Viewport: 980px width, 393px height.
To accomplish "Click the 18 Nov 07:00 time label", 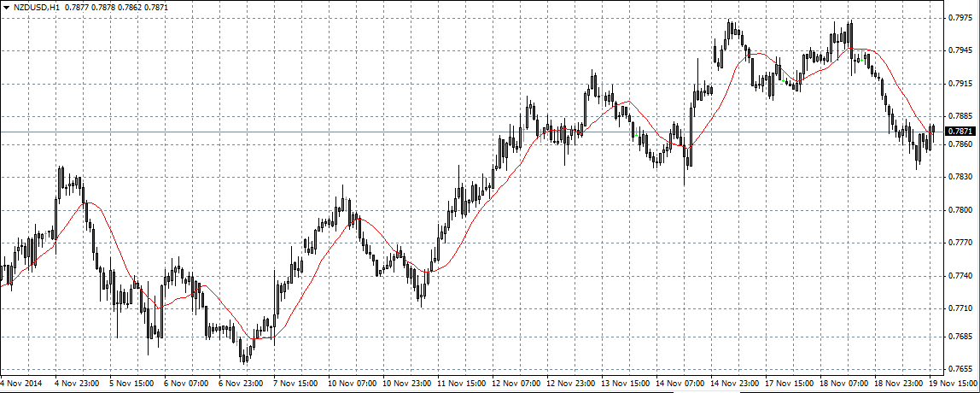I will click(x=844, y=383).
